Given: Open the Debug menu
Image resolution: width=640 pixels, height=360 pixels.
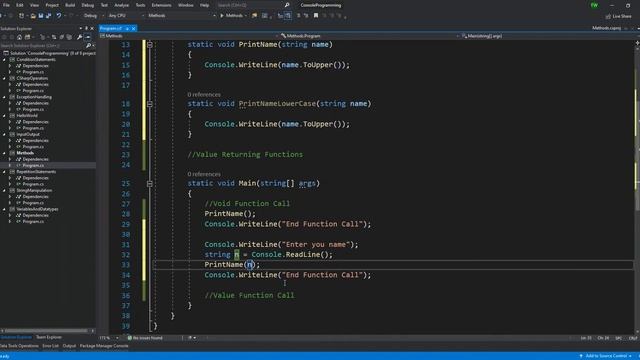Looking at the screenshot, I should click(87, 5).
